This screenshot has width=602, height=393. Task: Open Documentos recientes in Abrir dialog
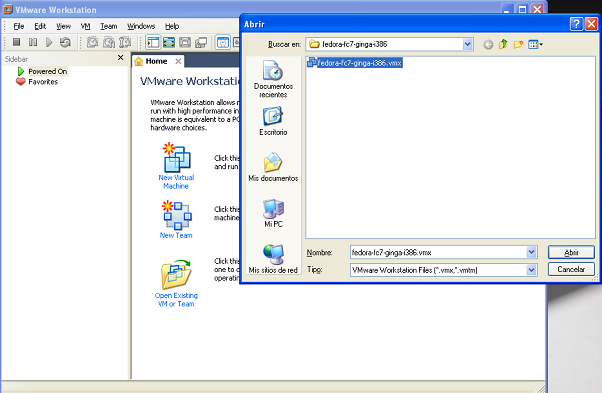point(273,79)
